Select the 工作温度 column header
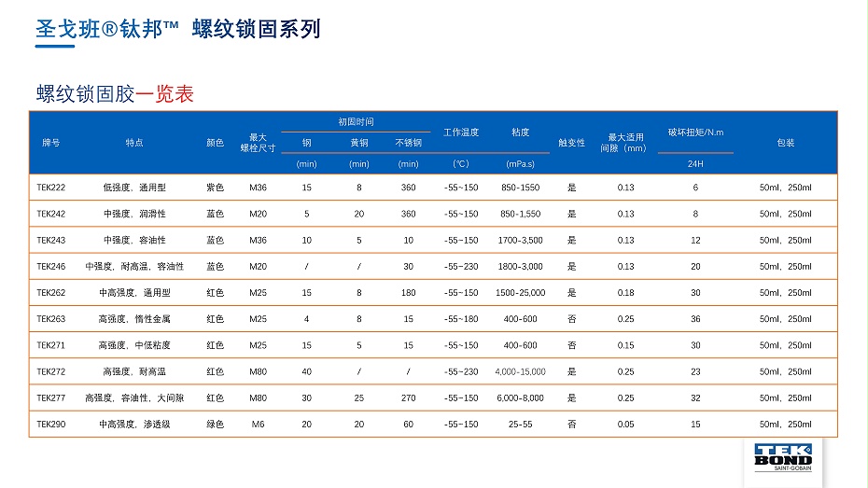This screenshot has height=488, width=868. click(x=460, y=132)
